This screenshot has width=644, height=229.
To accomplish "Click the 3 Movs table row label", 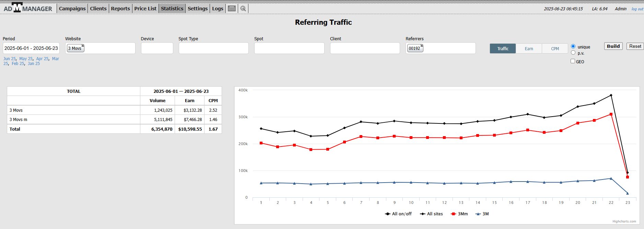I will point(16,110).
